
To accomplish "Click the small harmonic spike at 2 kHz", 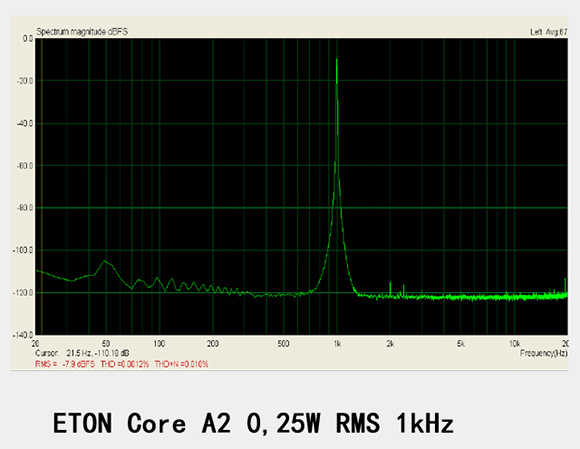I will (x=390, y=288).
